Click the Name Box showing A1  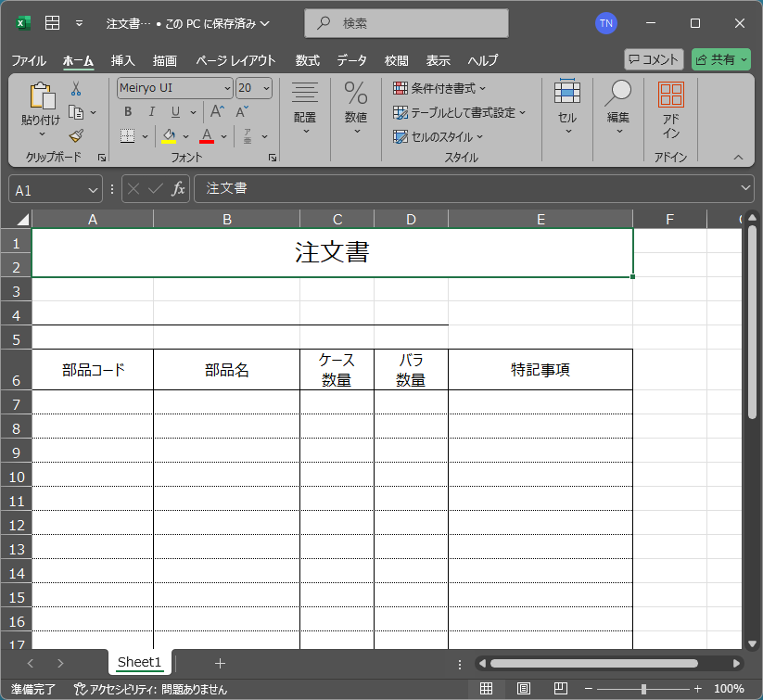(x=56, y=189)
